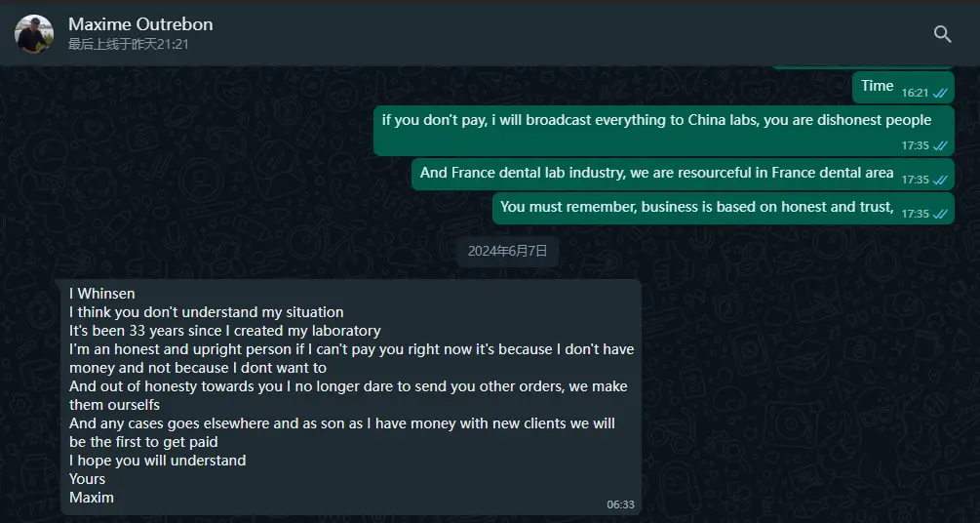
Task: Click the last seen status text under name
Action: pos(128,45)
